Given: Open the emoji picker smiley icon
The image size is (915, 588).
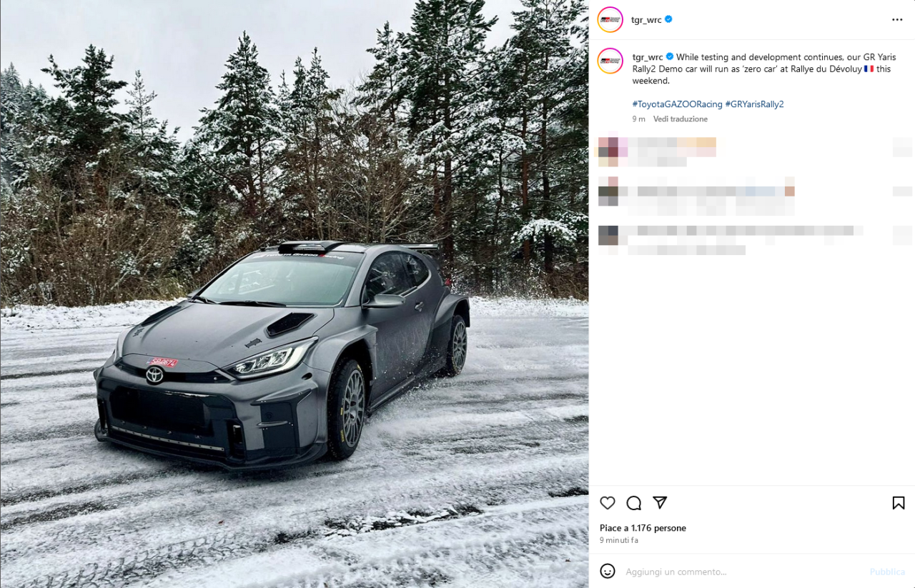Looking at the screenshot, I should coord(608,571).
